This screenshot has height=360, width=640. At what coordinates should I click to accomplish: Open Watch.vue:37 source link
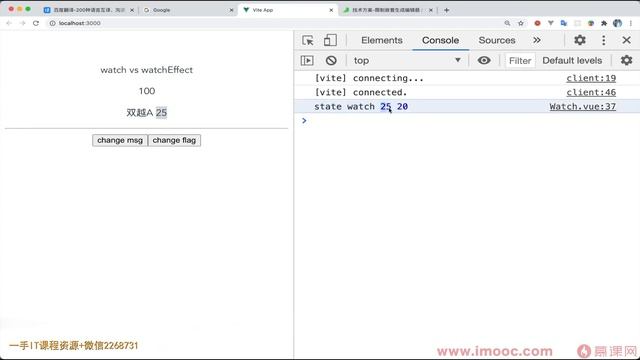[x=582, y=107]
